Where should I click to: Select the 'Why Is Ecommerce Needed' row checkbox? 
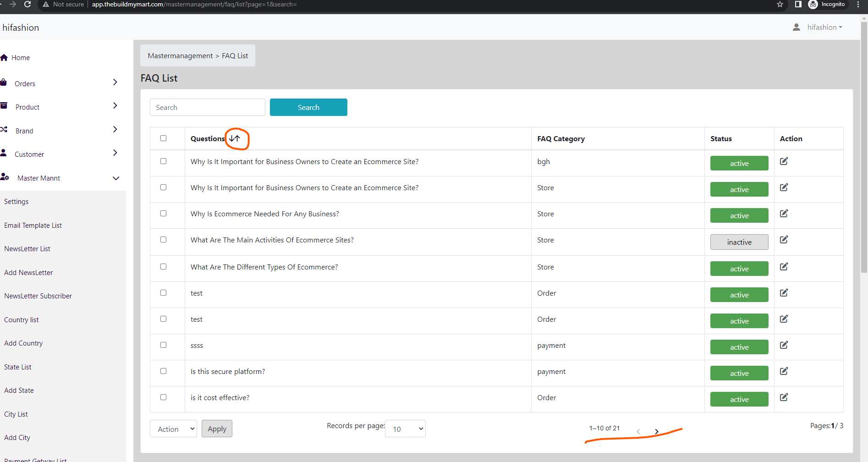tap(163, 214)
